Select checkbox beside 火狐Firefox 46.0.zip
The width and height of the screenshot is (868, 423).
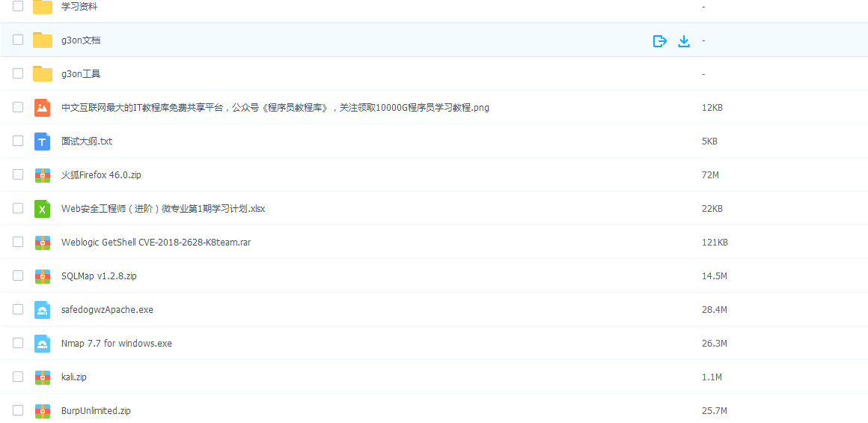click(x=18, y=175)
